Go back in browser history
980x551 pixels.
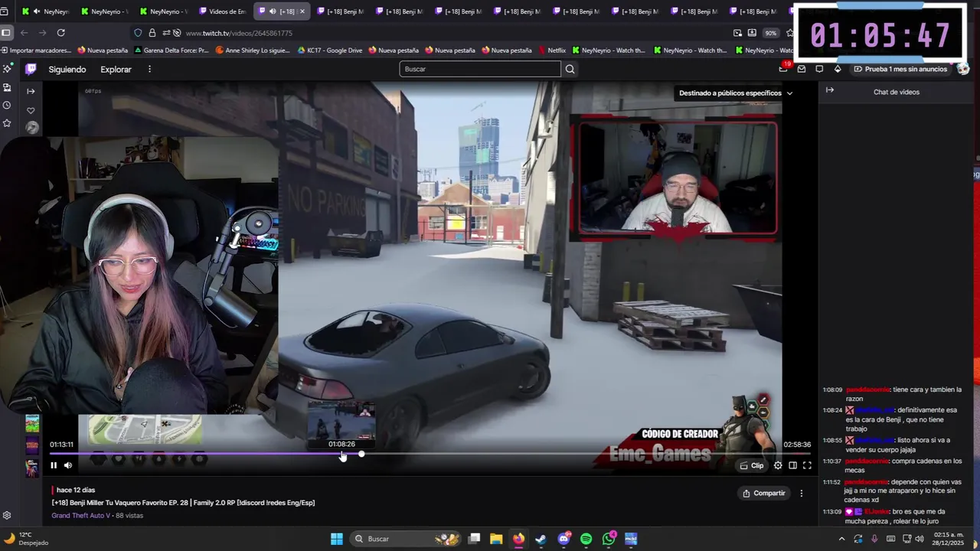[x=24, y=33]
